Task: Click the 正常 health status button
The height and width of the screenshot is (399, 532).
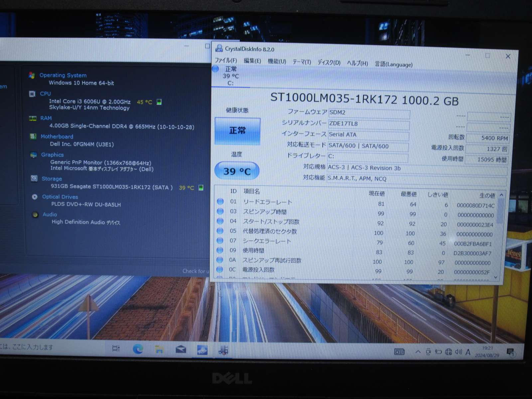Action: point(237,130)
